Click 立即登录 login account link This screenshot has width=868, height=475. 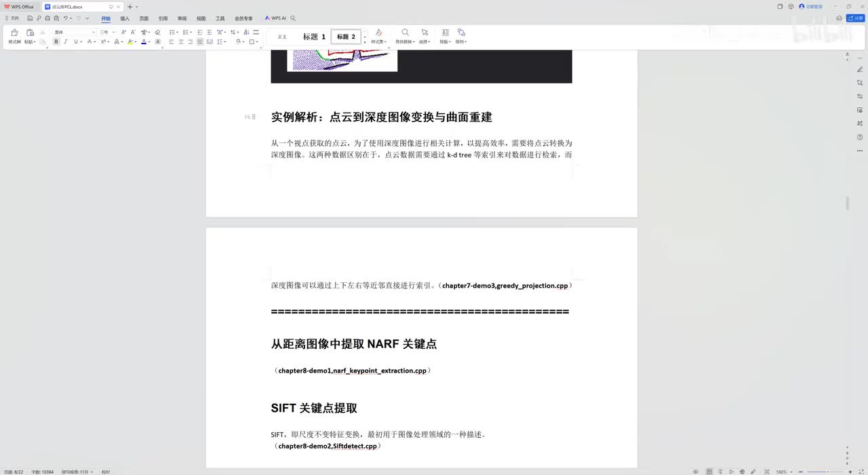click(811, 6)
